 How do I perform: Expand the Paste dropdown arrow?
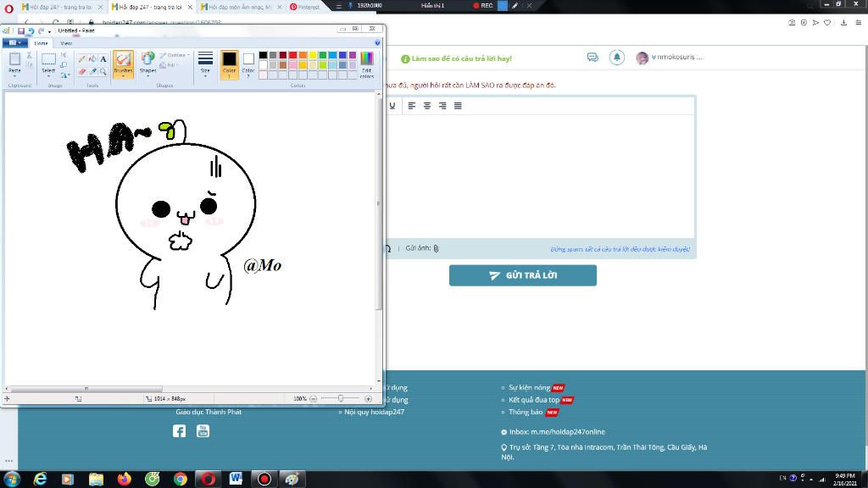point(15,75)
